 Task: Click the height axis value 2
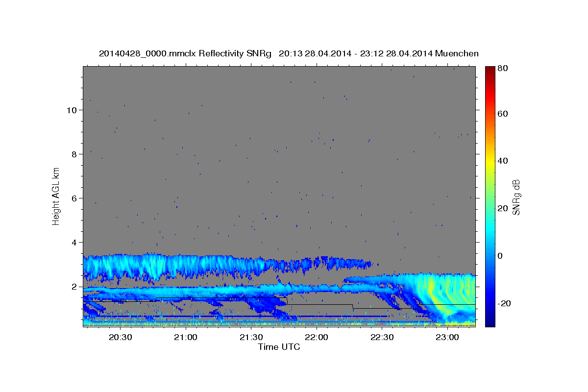coord(74,287)
